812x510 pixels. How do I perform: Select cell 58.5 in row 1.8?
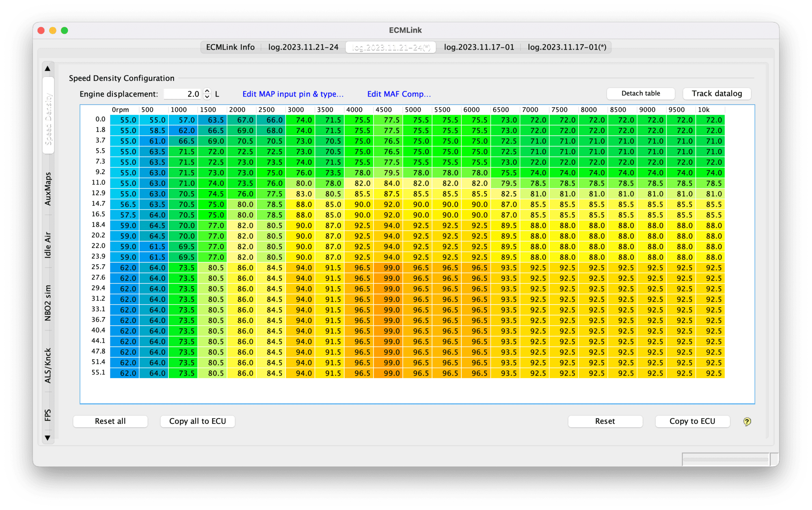154,130
